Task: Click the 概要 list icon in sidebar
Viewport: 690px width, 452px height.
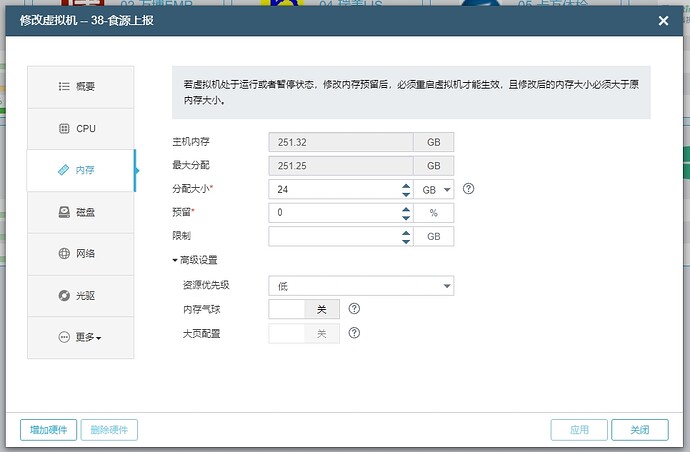Action: click(64, 87)
